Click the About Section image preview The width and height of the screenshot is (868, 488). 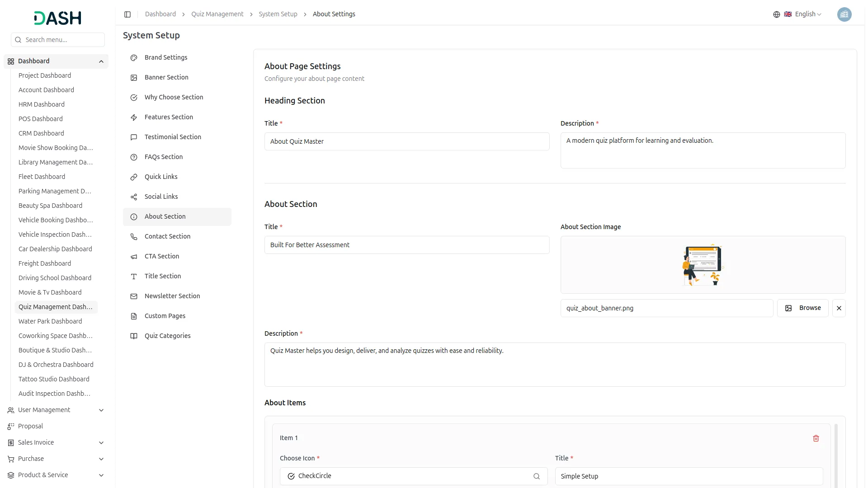coord(703,265)
